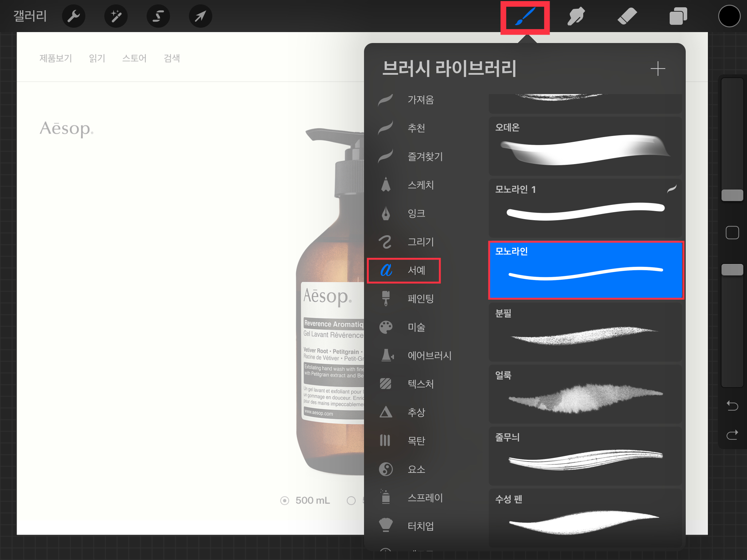Choose the Eraser tool
747x560 pixels.
pos(627,16)
